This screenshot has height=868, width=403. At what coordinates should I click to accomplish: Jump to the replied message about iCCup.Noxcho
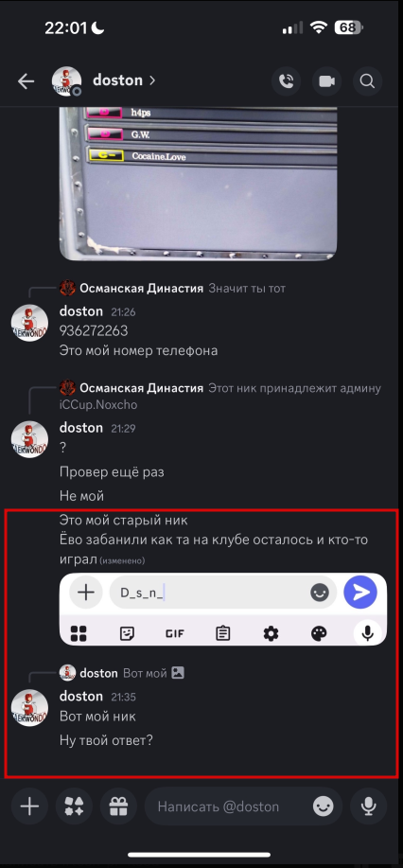coord(220,397)
